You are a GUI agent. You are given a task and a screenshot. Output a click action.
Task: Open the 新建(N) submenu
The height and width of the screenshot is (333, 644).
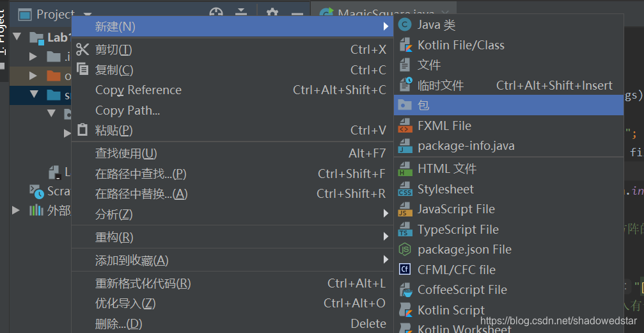tap(232, 26)
